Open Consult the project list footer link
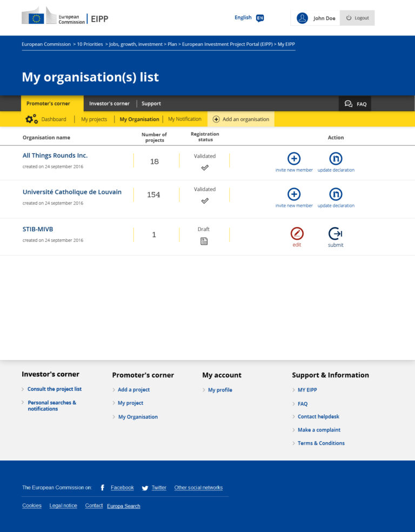 (55, 389)
